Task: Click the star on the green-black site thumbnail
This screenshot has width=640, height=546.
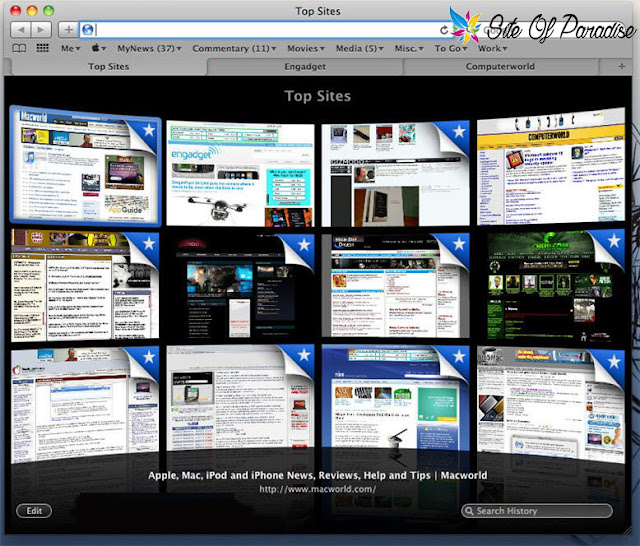Action: pyautogui.click(x=614, y=241)
